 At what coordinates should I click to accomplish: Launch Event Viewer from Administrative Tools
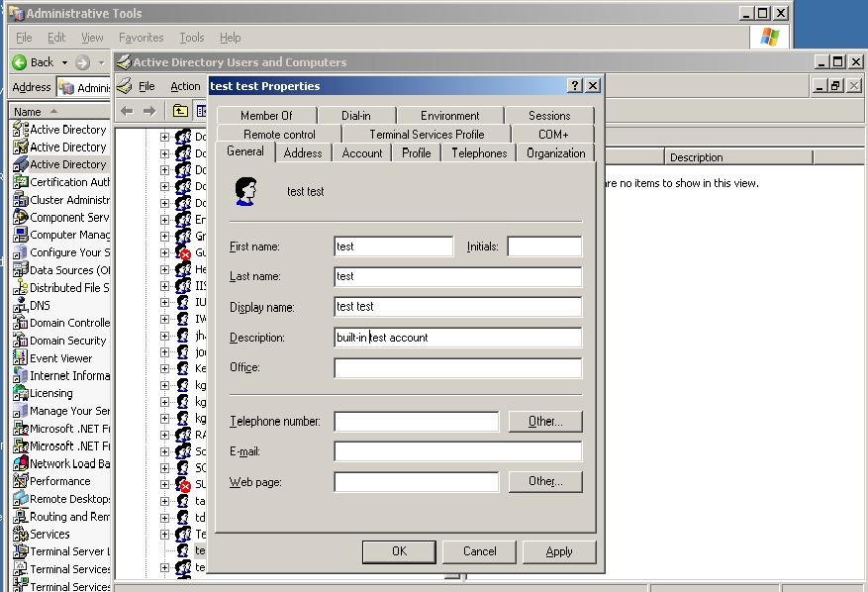point(53,358)
